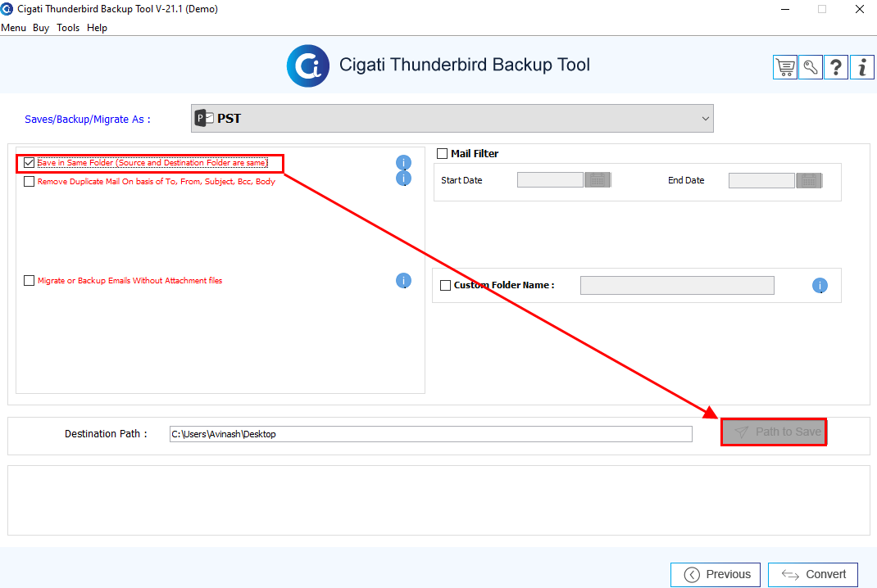Enable Remove Duplicate Mail checkbox

pos(29,182)
